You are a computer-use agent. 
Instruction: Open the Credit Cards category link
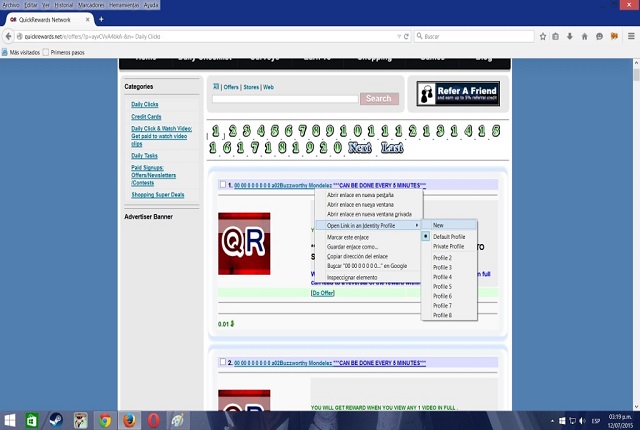click(146, 116)
